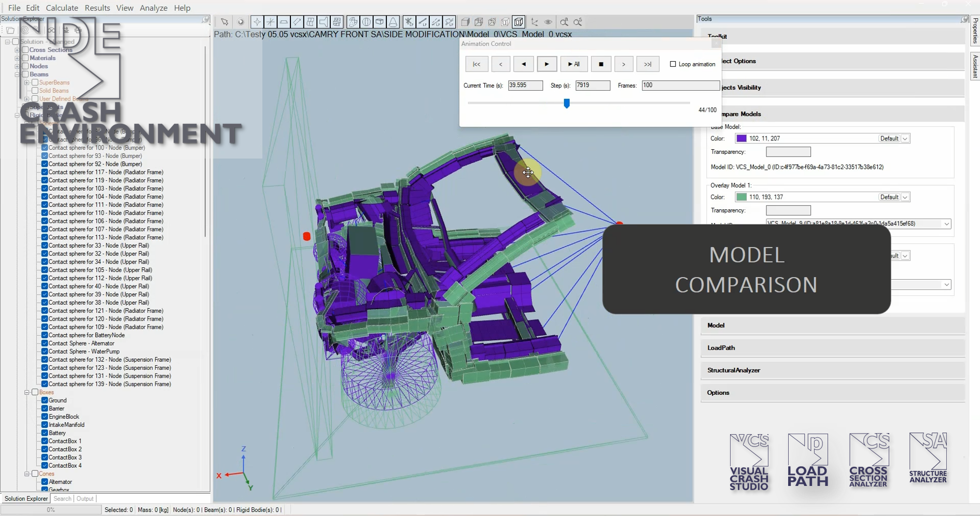The height and width of the screenshot is (516, 980).
Task: Click the asterisk LP load path tool
Action: (409, 22)
